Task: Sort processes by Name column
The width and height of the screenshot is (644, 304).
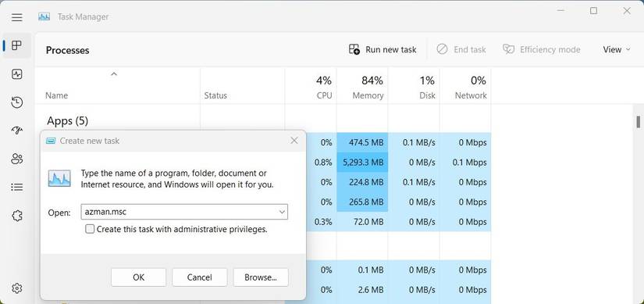Action: point(56,95)
